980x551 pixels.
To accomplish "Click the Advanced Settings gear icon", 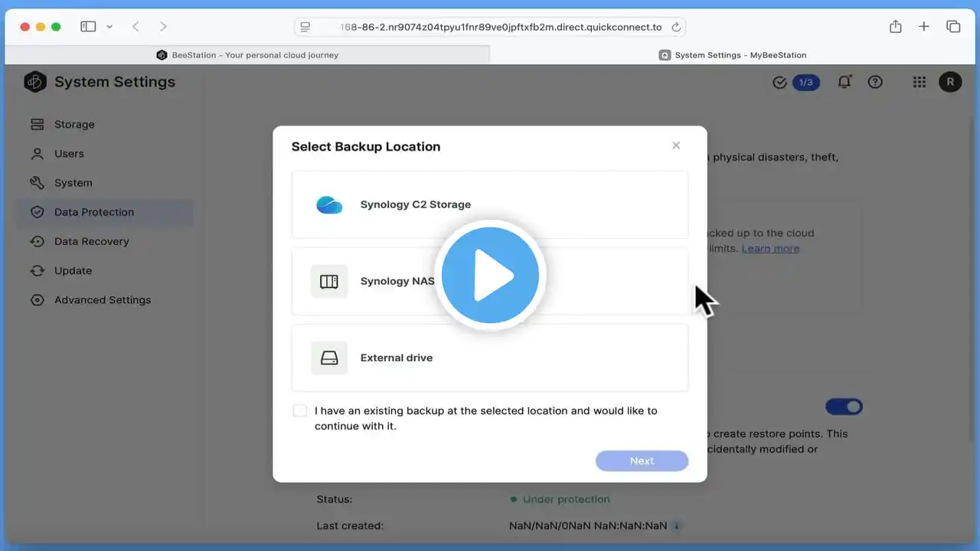I will [x=37, y=300].
